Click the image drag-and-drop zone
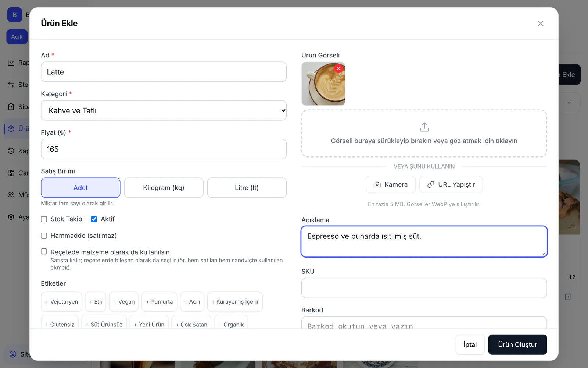588x368 pixels. pyautogui.click(x=424, y=134)
